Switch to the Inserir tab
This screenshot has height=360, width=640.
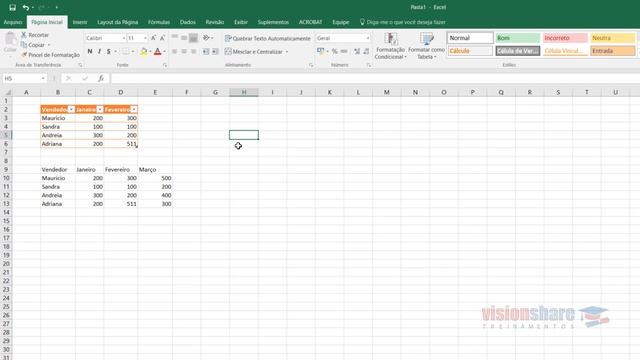[x=80, y=22]
